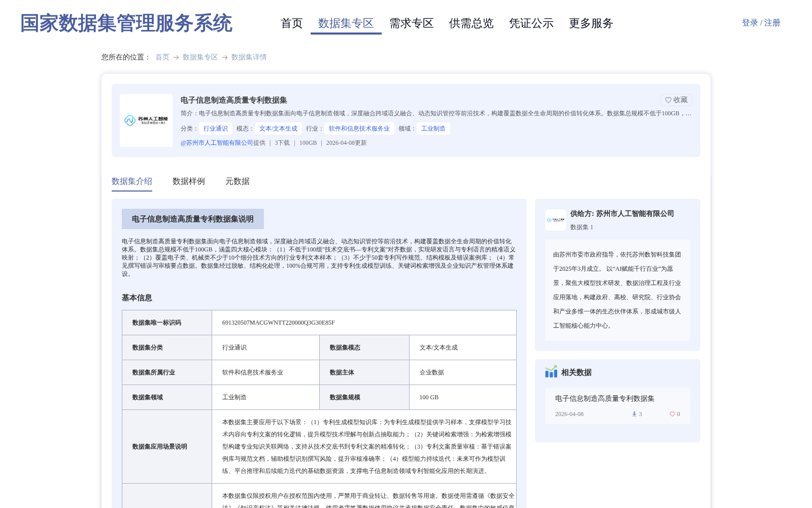The width and height of the screenshot is (812, 508).
Task: Click the 收藏 heart button
Action: (676, 100)
